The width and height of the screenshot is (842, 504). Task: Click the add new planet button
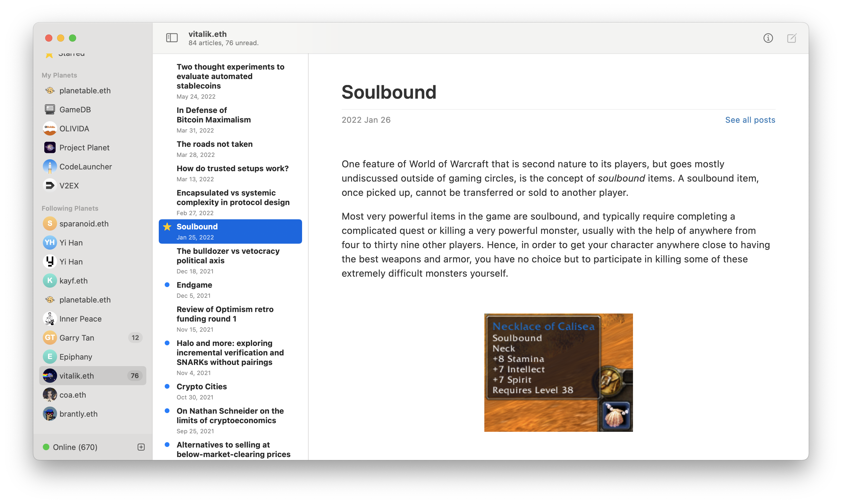pyautogui.click(x=141, y=446)
